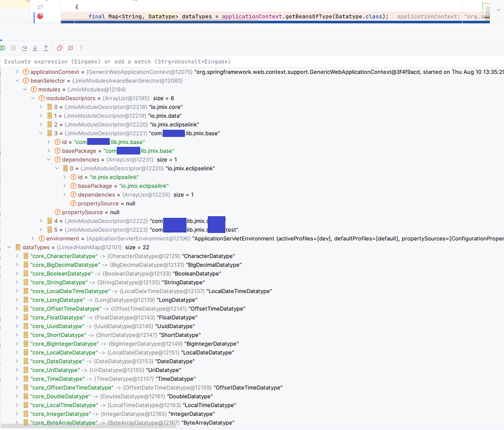Select the Step Into icon
The height and width of the screenshot is (430, 504).
pos(34,48)
